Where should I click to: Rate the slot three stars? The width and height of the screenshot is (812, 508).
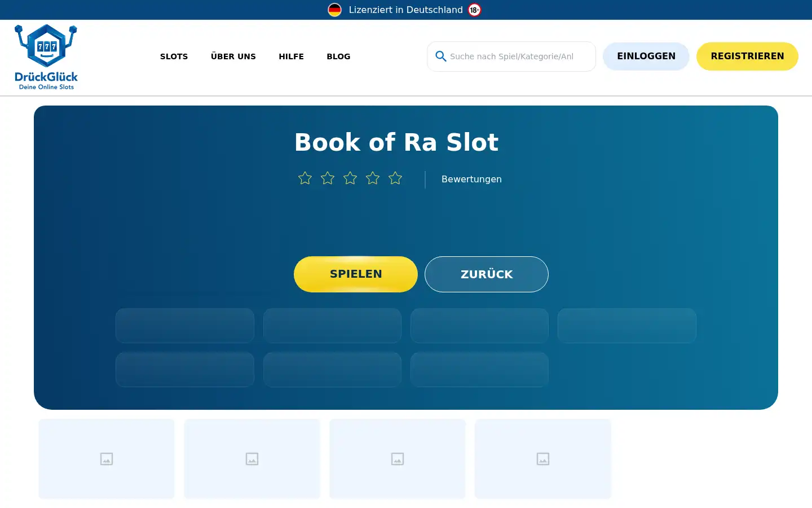click(350, 178)
